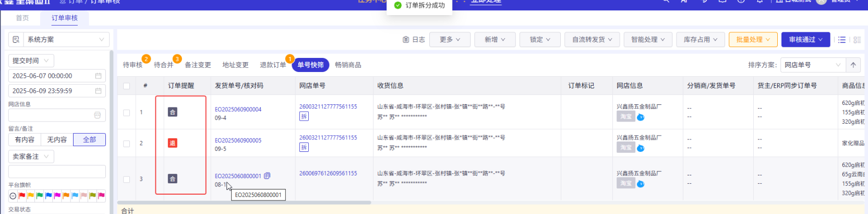Viewport: 868px width, 214px height.
Task: Click the 网店信息 input field
Action: pyautogui.click(x=57, y=115)
